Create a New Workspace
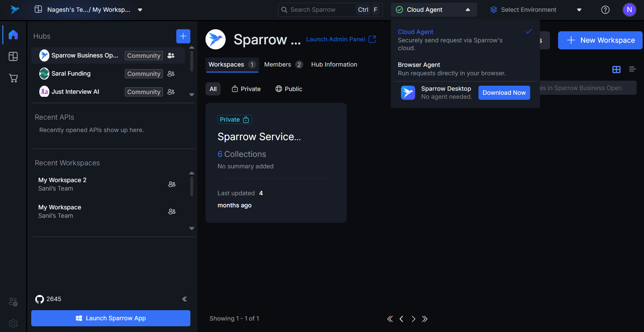 (600, 40)
